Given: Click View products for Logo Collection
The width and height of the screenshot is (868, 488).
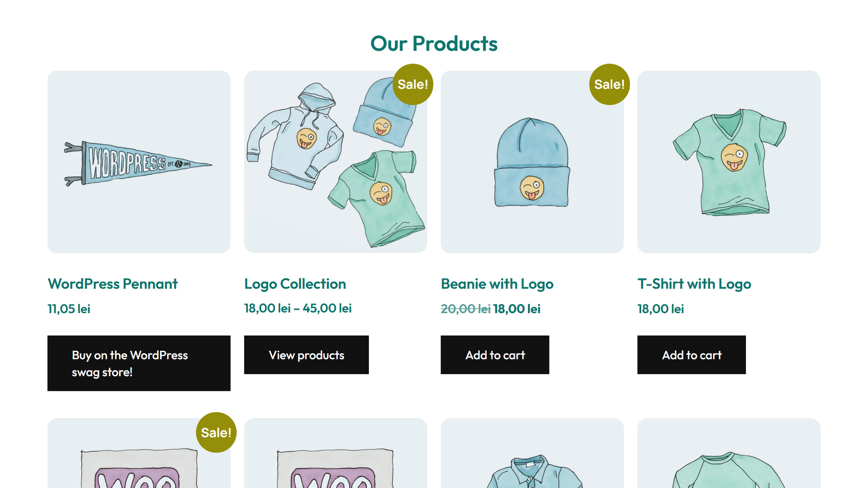Looking at the screenshot, I should coord(306,355).
